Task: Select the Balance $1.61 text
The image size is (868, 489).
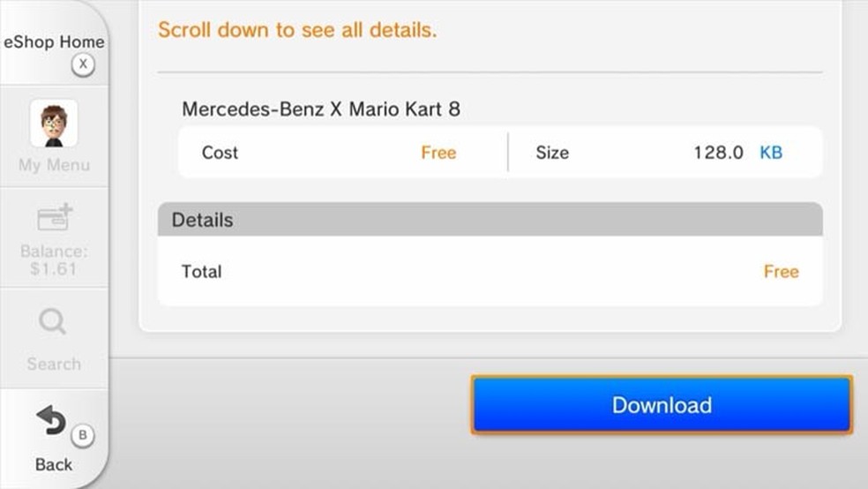Action: click(x=54, y=260)
